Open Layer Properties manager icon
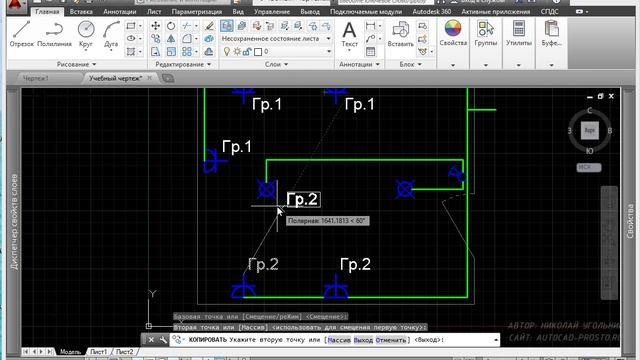This screenshot has width=640, height=360. click(x=227, y=26)
